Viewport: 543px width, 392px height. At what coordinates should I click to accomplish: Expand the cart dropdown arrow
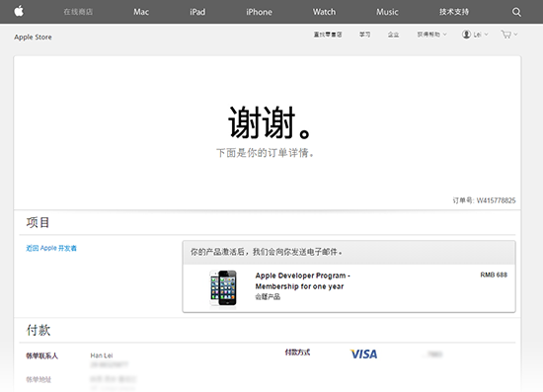coord(515,35)
